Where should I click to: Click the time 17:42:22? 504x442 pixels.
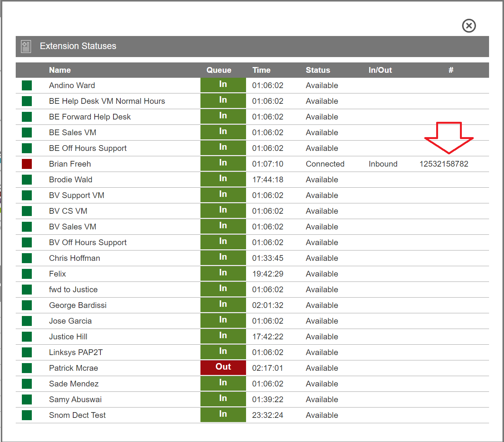point(268,337)
